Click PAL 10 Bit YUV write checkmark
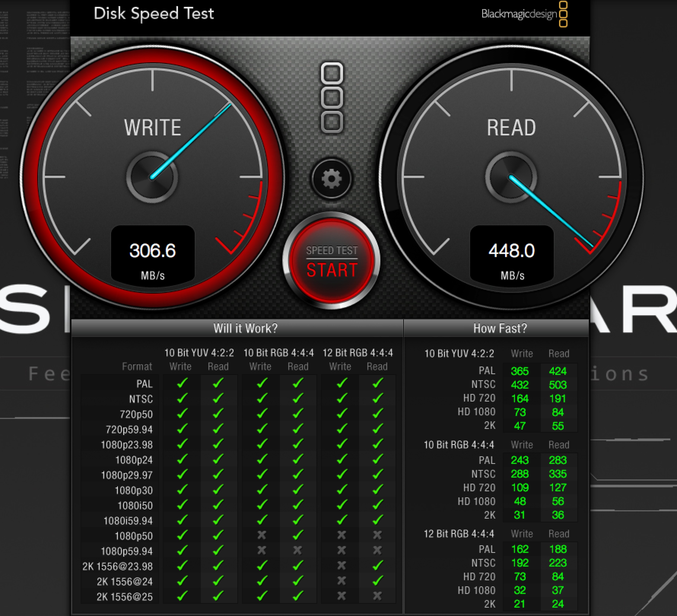The height and width of the screenshot is (616, 677). (x=182, y=383)
